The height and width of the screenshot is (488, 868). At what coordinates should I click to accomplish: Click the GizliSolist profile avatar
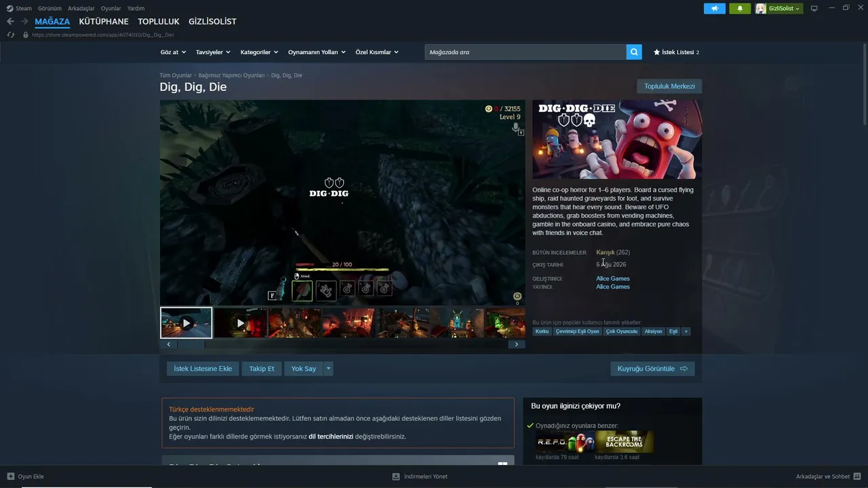pos(761,8)
